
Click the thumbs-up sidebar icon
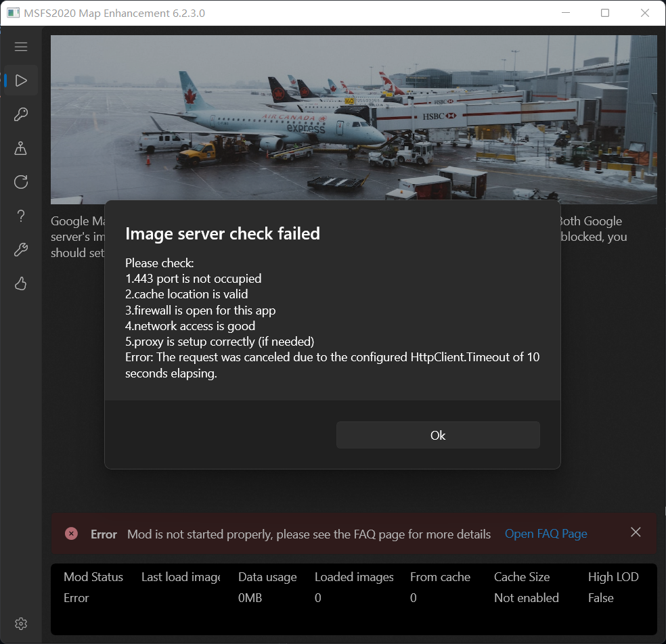coord(20,283)
